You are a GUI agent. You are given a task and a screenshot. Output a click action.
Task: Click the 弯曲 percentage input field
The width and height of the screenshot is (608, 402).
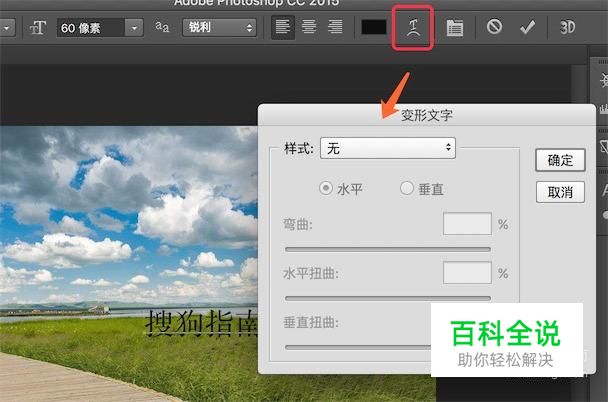467,224
